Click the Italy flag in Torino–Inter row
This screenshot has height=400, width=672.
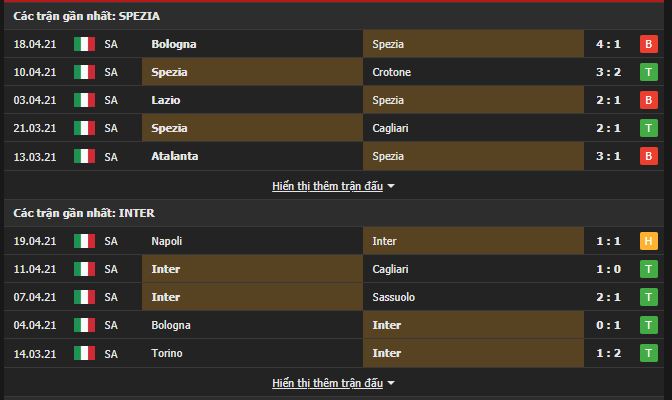pos(84,353)
